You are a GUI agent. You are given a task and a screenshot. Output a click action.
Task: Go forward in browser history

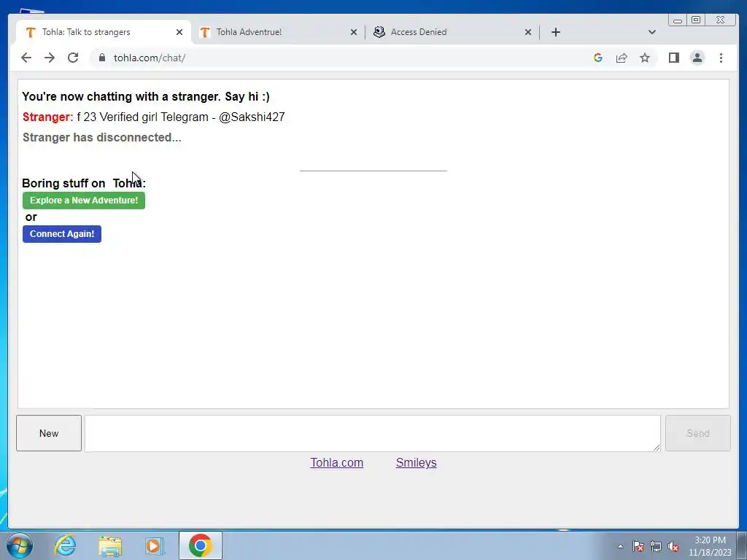tap(50, 58)
